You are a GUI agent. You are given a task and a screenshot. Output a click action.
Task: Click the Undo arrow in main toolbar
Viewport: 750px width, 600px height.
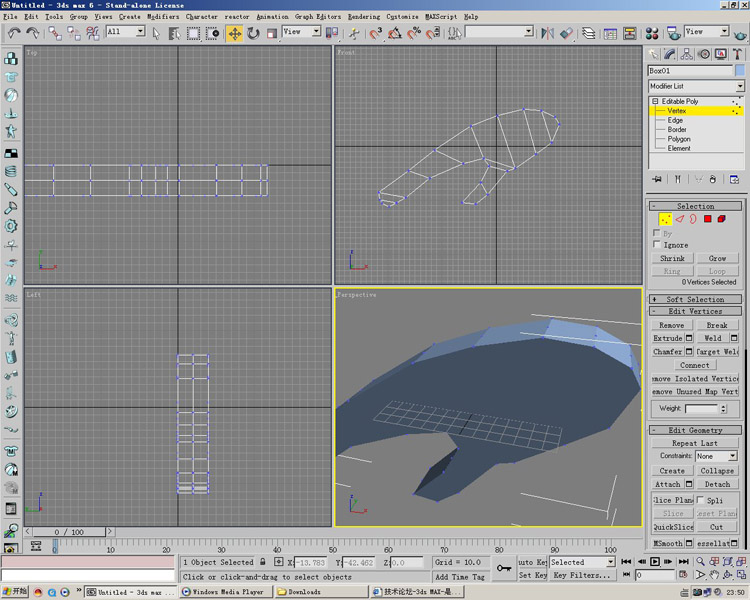(x=14, y=33)
